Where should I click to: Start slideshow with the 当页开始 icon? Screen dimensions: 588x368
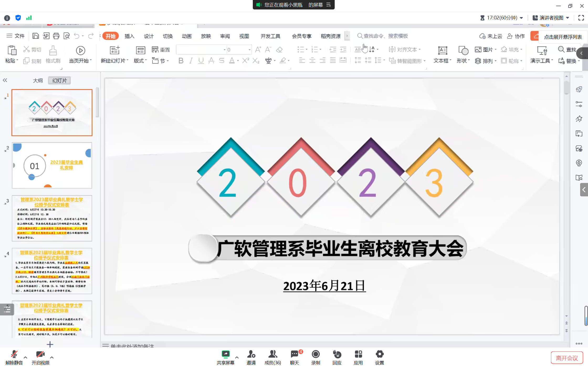coord(80,50)
